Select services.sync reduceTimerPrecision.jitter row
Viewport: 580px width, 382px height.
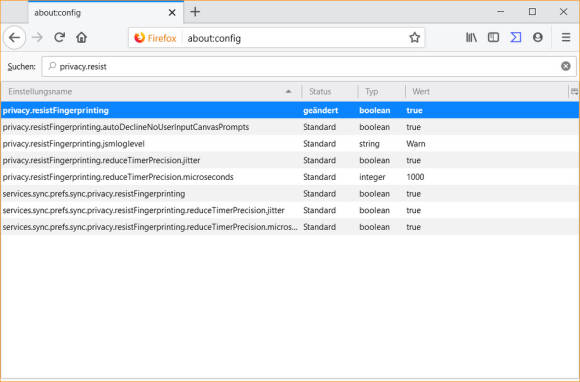point(290,210)
